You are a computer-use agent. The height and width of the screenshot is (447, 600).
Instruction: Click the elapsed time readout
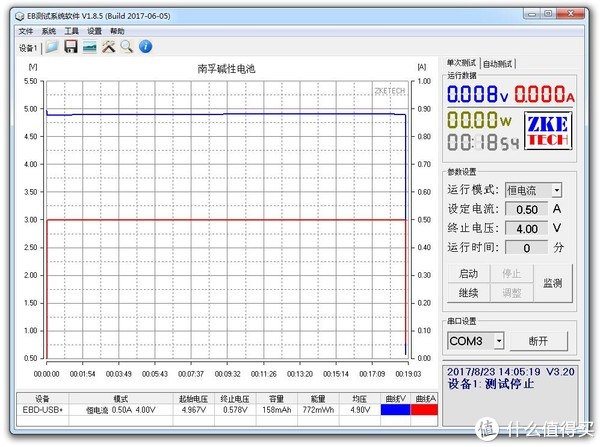[x=483, y=143]
